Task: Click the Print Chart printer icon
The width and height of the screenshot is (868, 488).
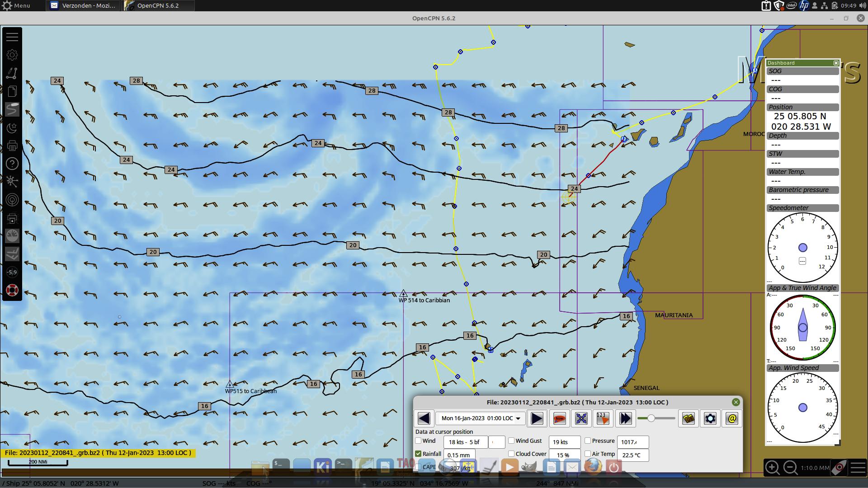Action: click(12, 145)
